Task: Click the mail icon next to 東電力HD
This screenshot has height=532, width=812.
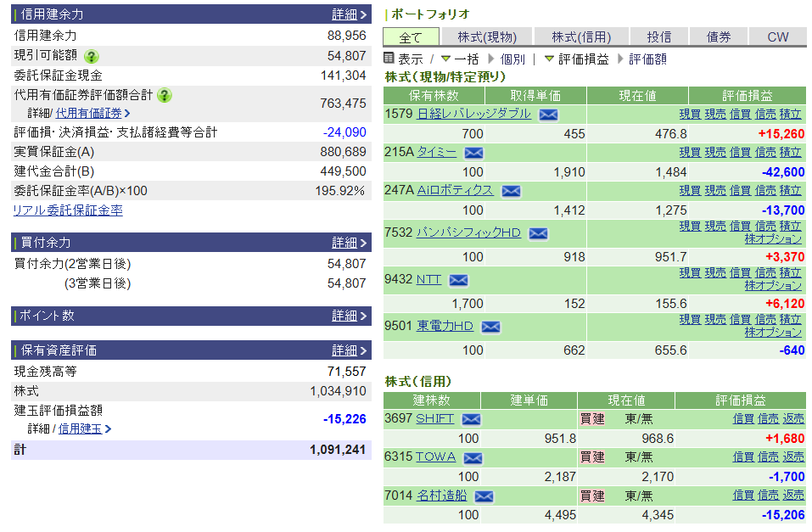Action: point(490,327)
